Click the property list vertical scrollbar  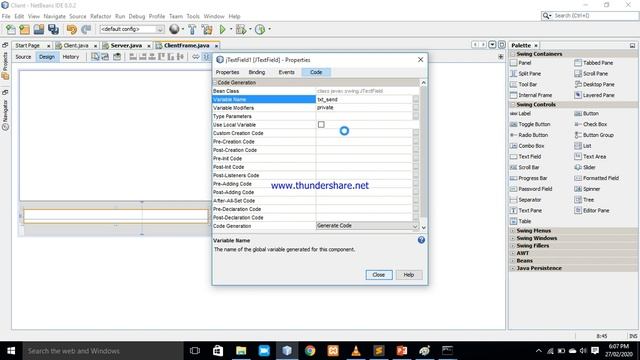click(423, 155)
